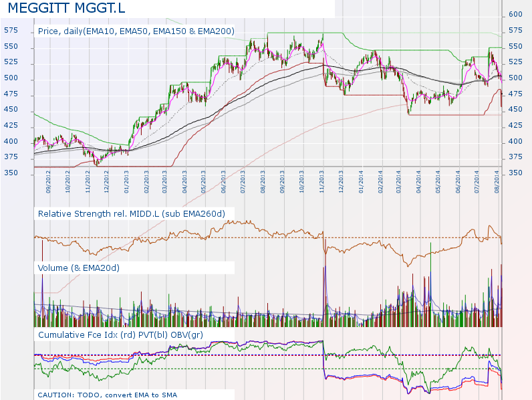Click the 08/2013 date axis label

pyautogui.click(x=263, y=183)
